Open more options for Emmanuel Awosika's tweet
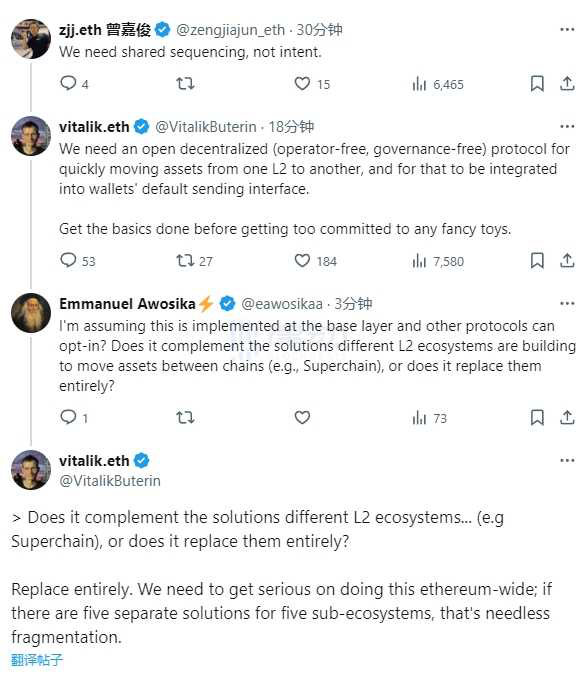Viewport: 579px width, 681px height. (x=567, y=303)
